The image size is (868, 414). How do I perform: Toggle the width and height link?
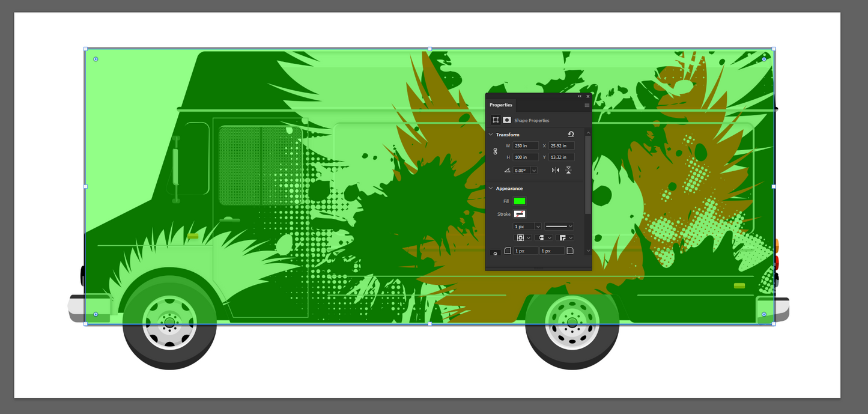click(x=496, y=151)
